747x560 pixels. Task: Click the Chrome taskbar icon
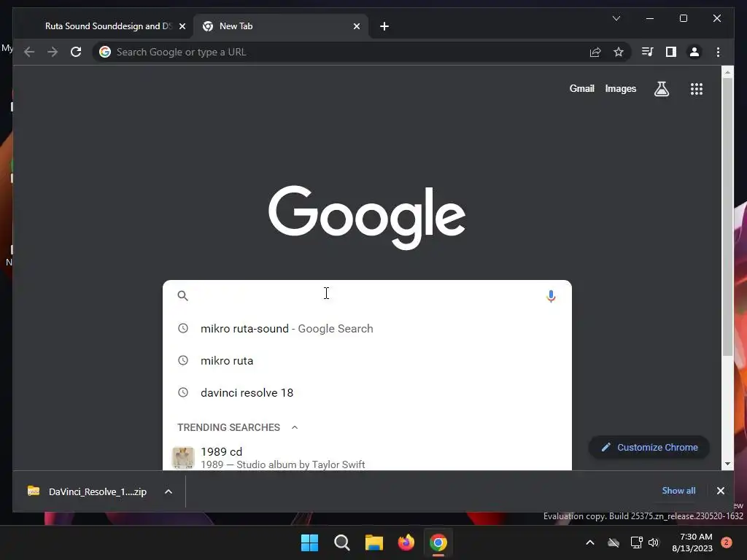[x=438, y=542]
